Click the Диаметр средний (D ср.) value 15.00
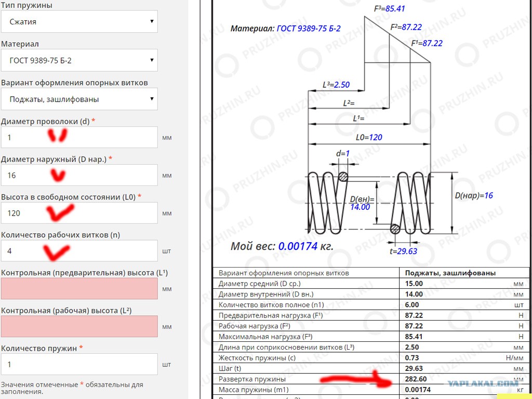 point(414,284)
